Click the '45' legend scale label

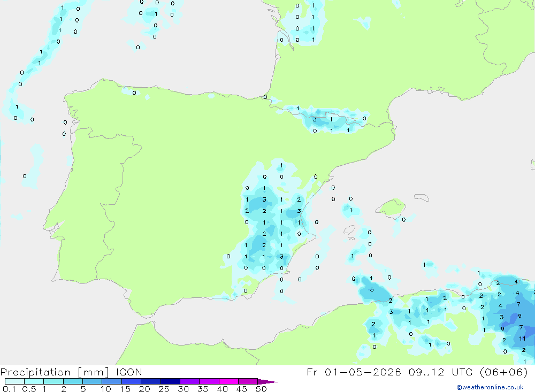tap(242, 389)
